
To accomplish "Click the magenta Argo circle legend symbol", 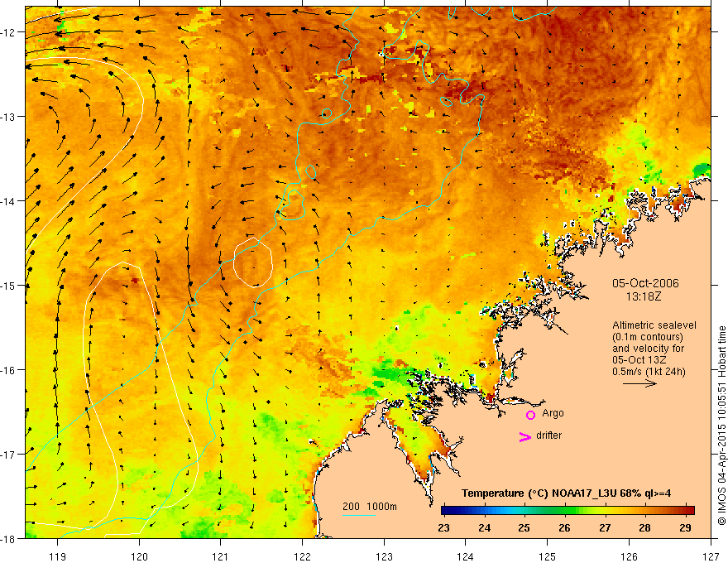I will point(530,415).
